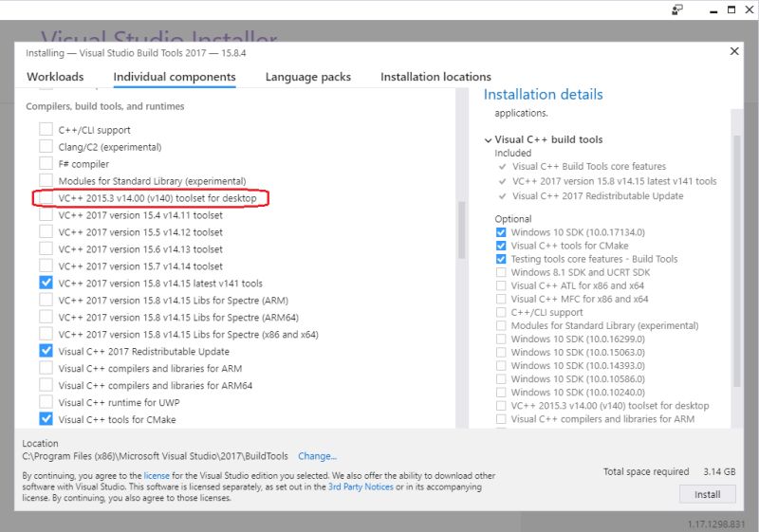The width and height of the screenshot is (759, 532).
Task: Click the Total space required 3.14 GB value
Action: [x=719, y=471]
